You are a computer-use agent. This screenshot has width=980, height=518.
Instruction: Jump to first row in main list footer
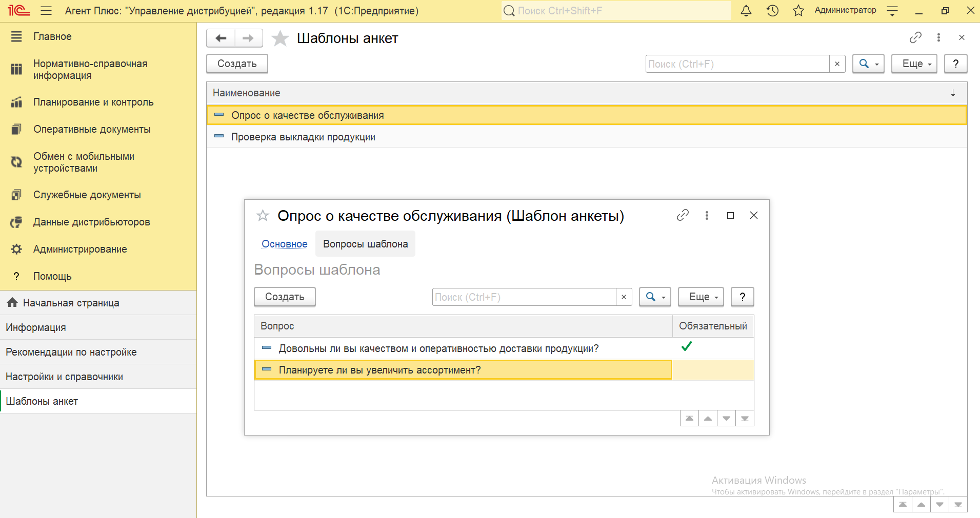point(903,505)
